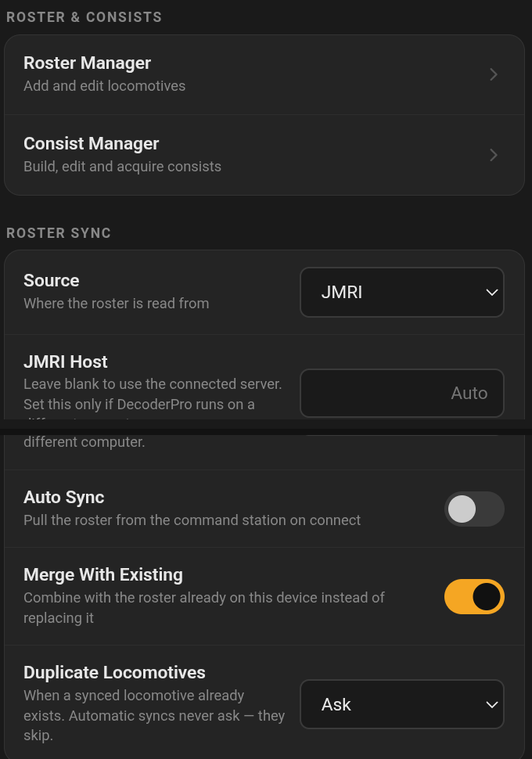Viewport: 532px width, 759px height.
Task: Enable the Auto Sync toggle
Action: pos(474,509)
